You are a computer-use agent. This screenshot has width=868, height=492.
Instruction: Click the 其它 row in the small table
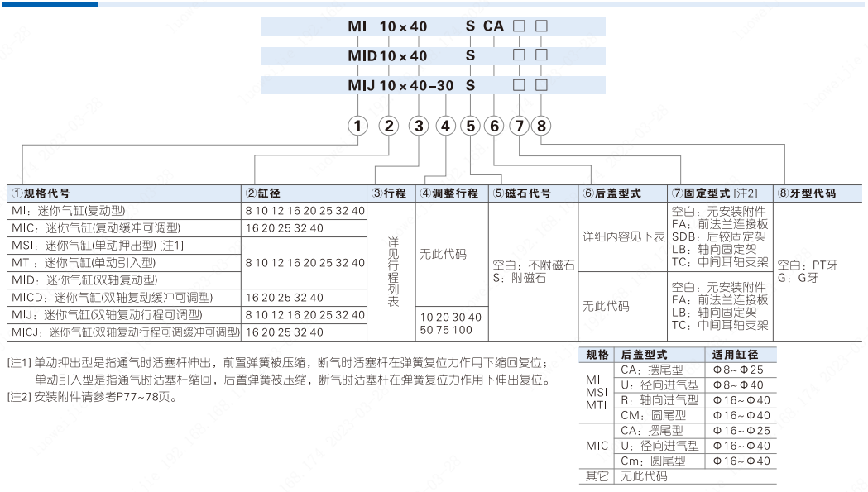point(597,476)
